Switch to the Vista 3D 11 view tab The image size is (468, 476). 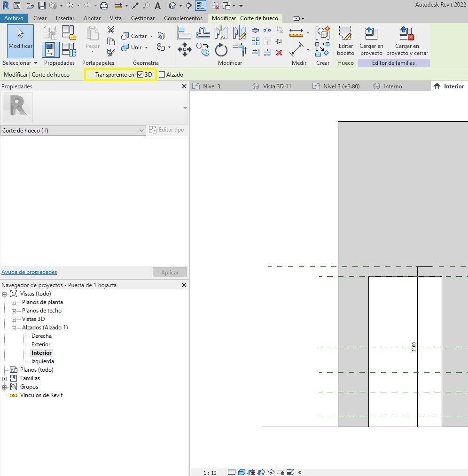click(277, 86)
